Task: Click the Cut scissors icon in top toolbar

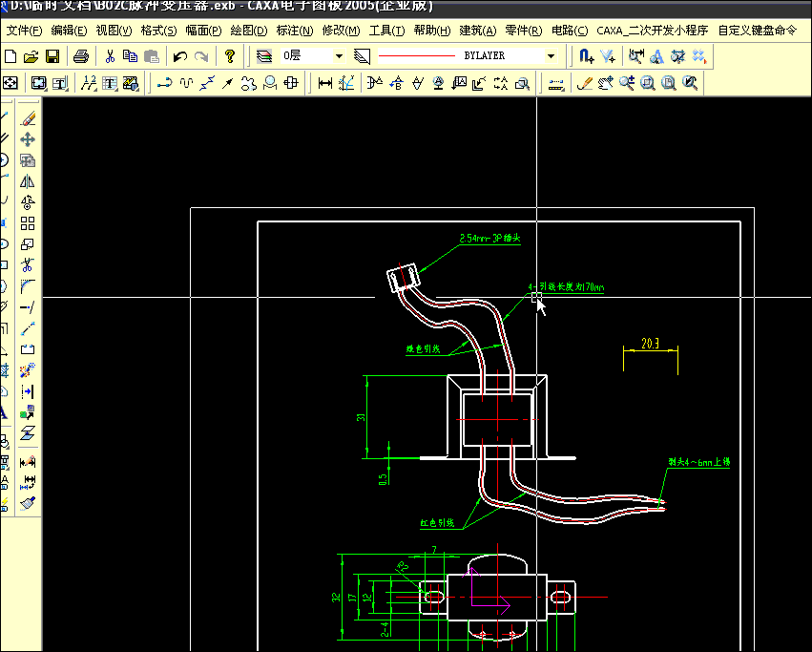Action: [x=110, y=56]
